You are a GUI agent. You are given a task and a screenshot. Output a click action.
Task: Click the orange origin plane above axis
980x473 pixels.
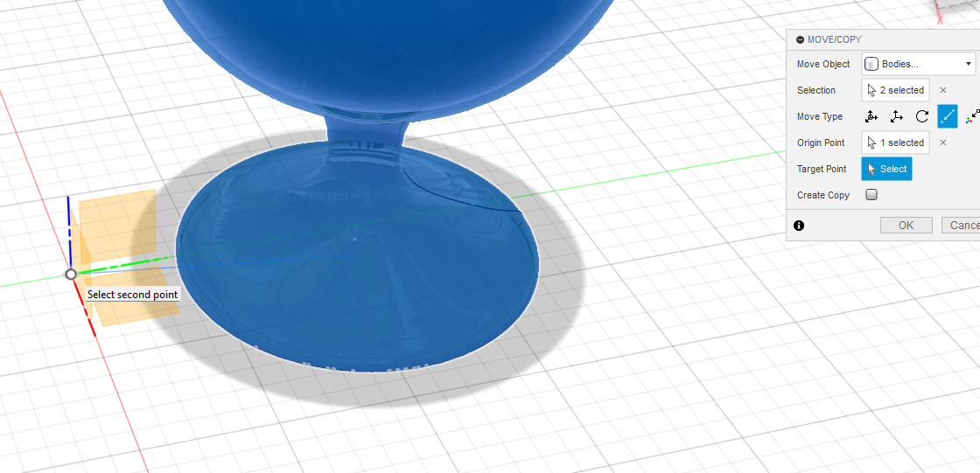117,225
